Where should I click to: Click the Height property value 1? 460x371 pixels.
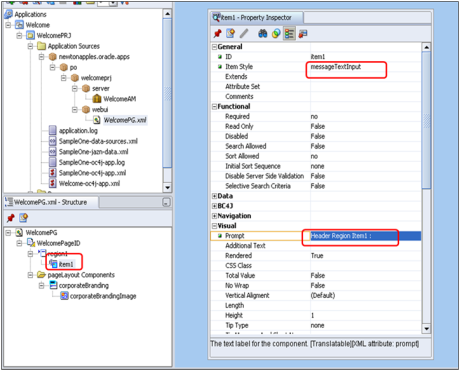[x=312, y=315]
